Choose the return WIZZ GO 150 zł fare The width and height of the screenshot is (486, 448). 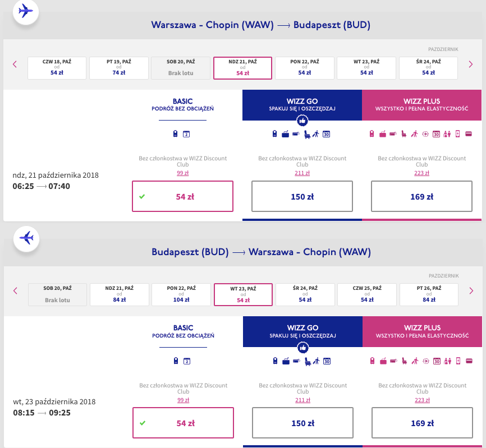[x=303, y=423]
